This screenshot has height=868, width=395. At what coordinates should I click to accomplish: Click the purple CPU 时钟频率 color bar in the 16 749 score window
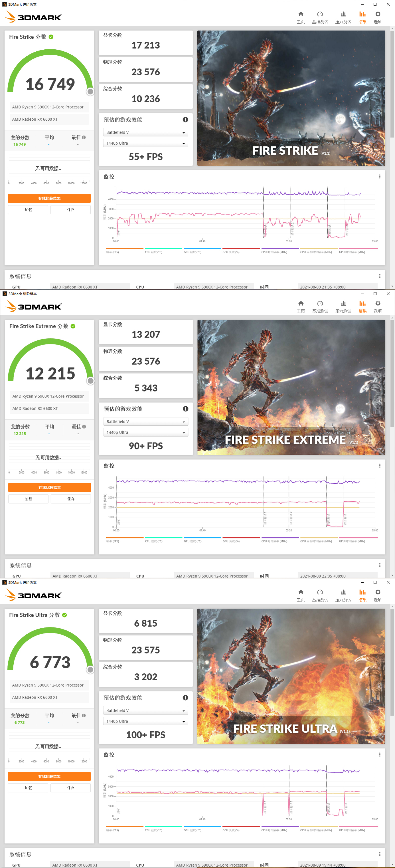tap(280, 248)
